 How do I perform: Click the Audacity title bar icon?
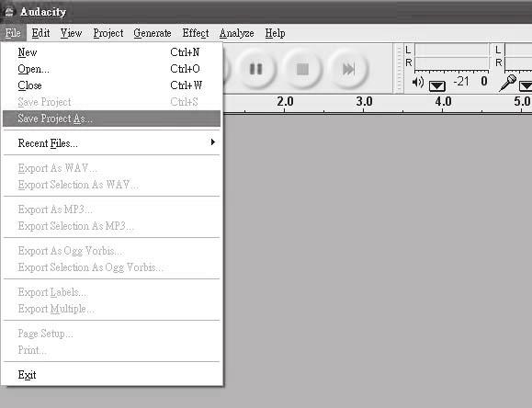[9, 12]
